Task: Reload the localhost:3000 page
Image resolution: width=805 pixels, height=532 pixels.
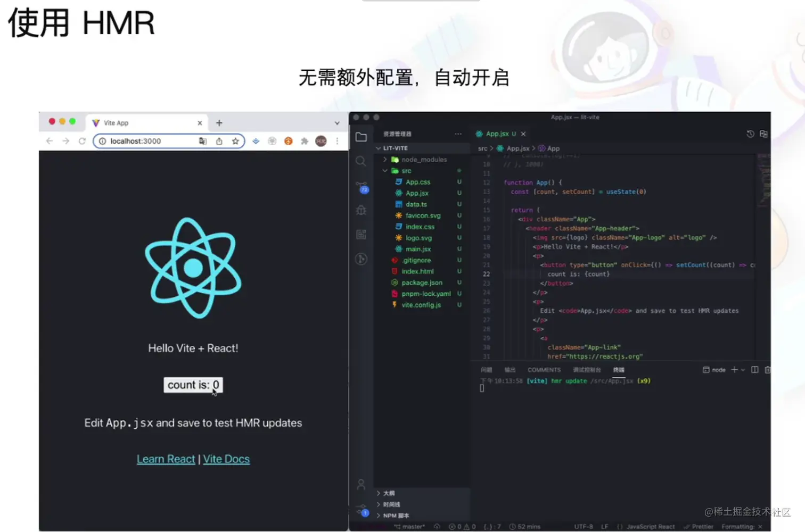Action: click(x=82, y=141)
